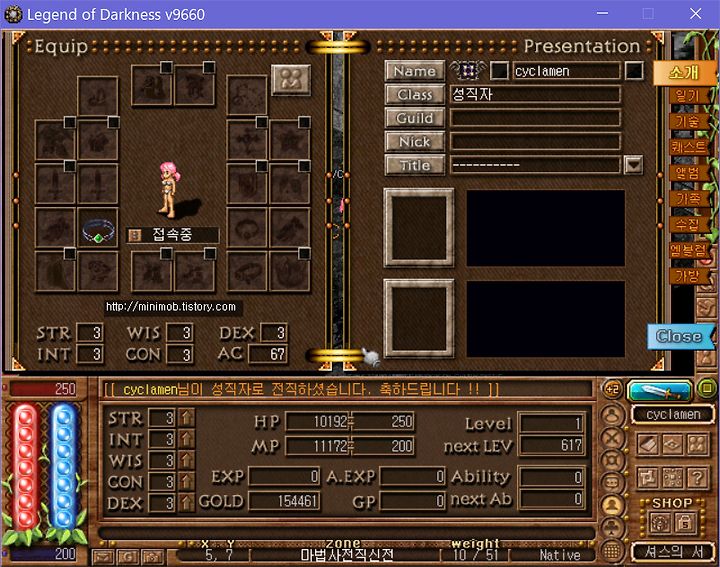Increase DEX with its up arrow
The image size is (720, 567).
coord(187,502)
